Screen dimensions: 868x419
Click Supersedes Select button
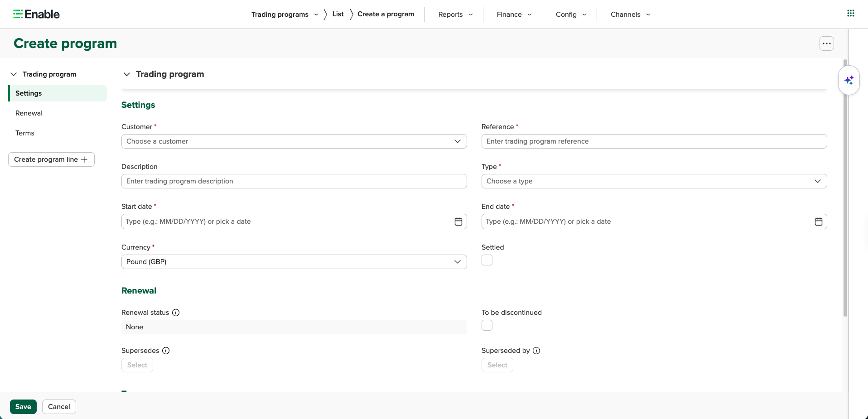(x=137, y=365)
